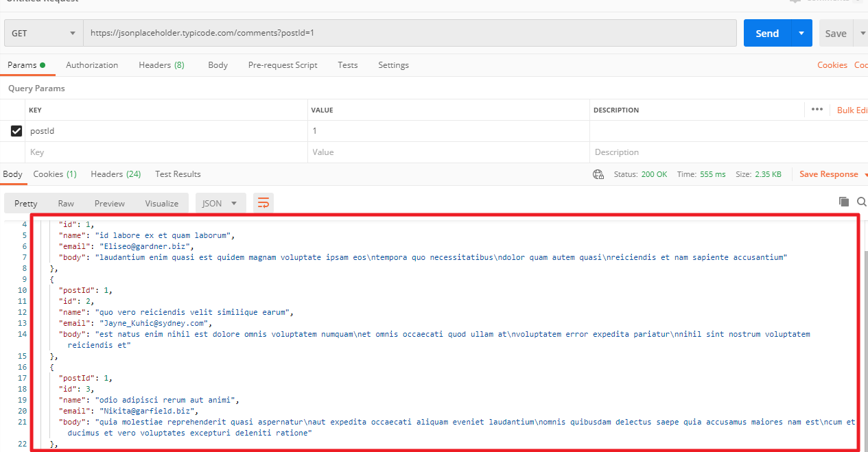Click line number 14 in the gutter
Viewport: 868px width, 452px height.
[22, 334]
